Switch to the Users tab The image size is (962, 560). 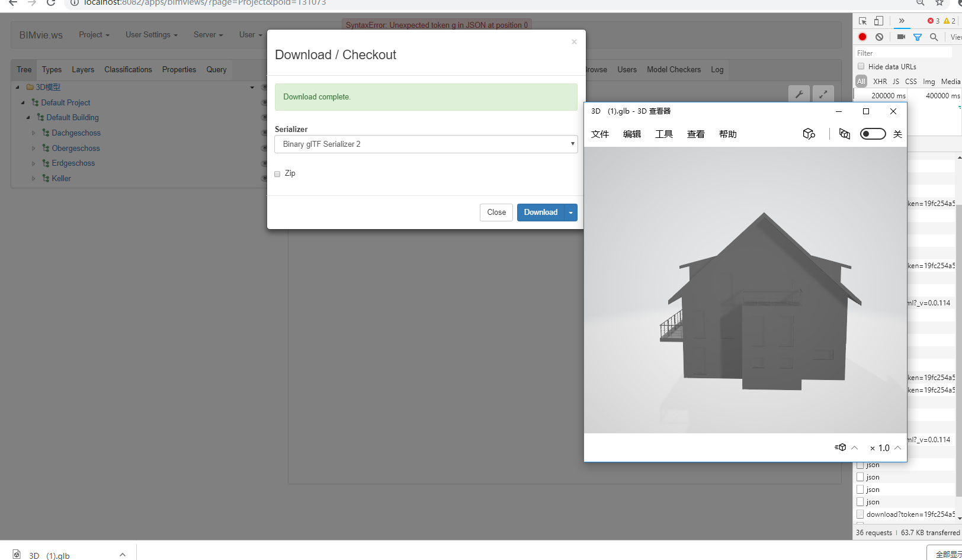[627, 69]
